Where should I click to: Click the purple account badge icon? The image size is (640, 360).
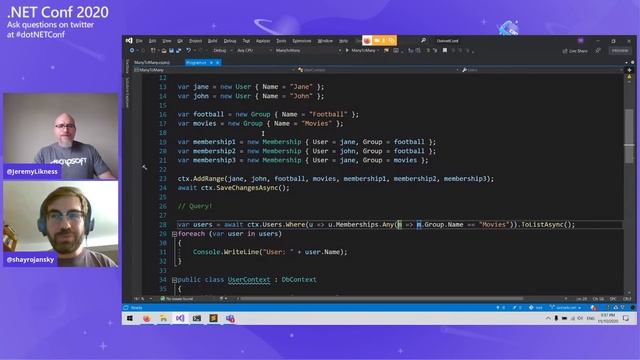tap(580, 41)
